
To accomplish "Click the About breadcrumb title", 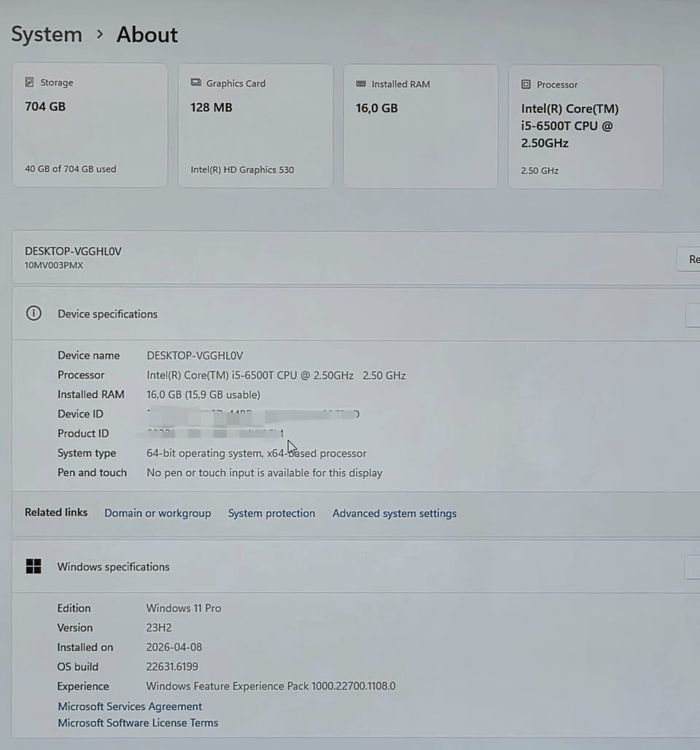I will pyautogui.click(x=147, y=34).
